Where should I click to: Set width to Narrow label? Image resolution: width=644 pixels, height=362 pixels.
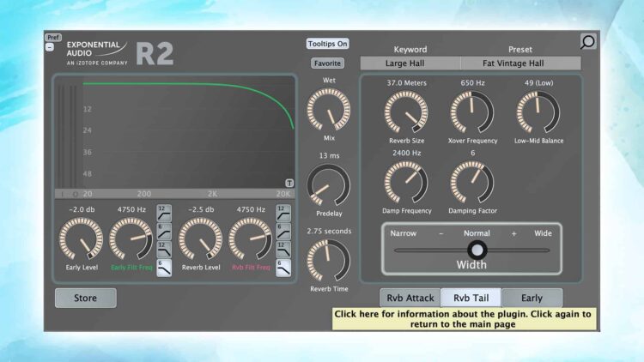[x=404, y=233]
